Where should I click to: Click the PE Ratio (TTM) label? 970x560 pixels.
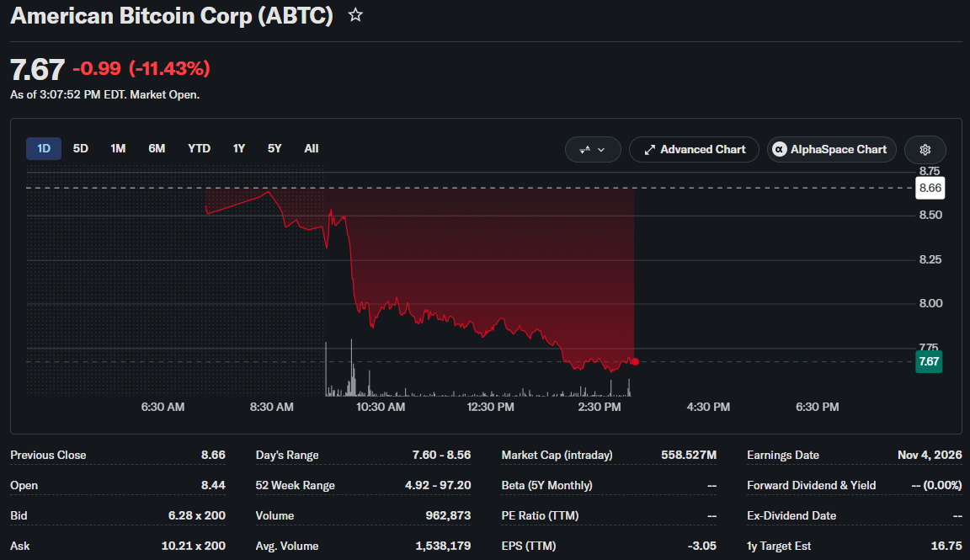click(x=540, y=515)
